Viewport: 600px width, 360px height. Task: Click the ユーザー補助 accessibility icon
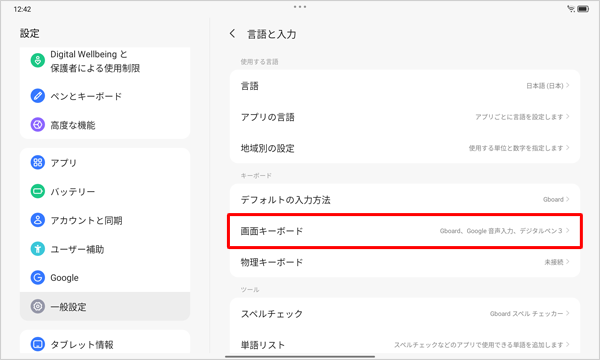(x=38, y=249)
